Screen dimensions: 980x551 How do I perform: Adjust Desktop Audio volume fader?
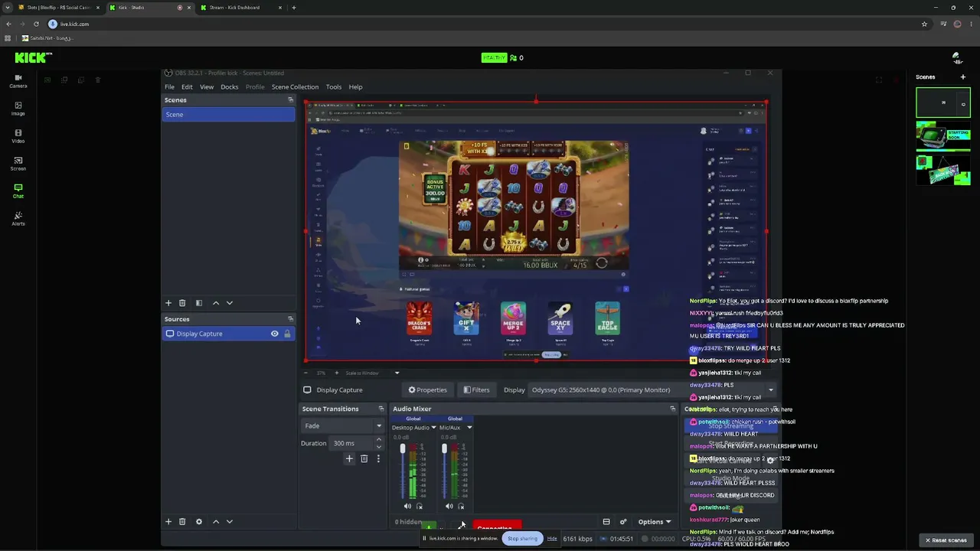tap(403, 448)
